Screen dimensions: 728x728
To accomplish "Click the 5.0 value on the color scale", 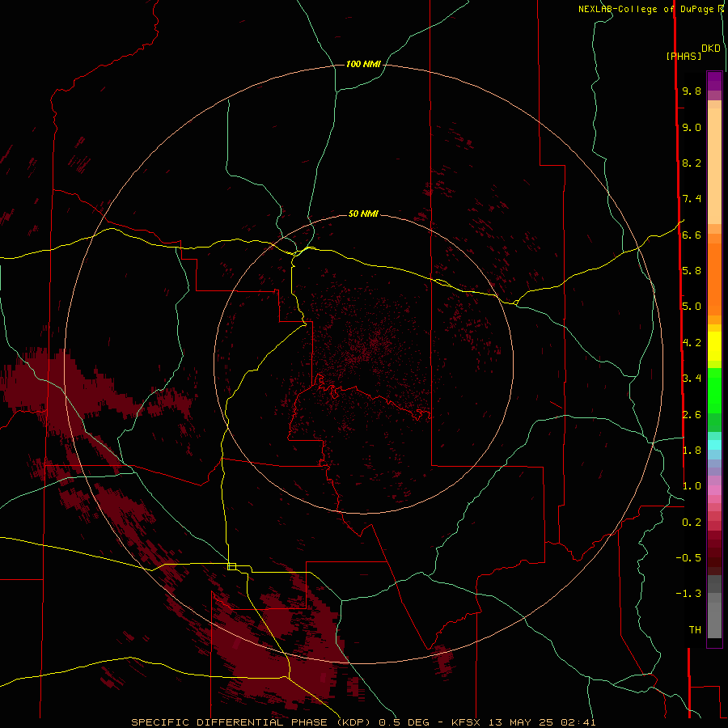I will pyautogui.click(x=692, y=307).
